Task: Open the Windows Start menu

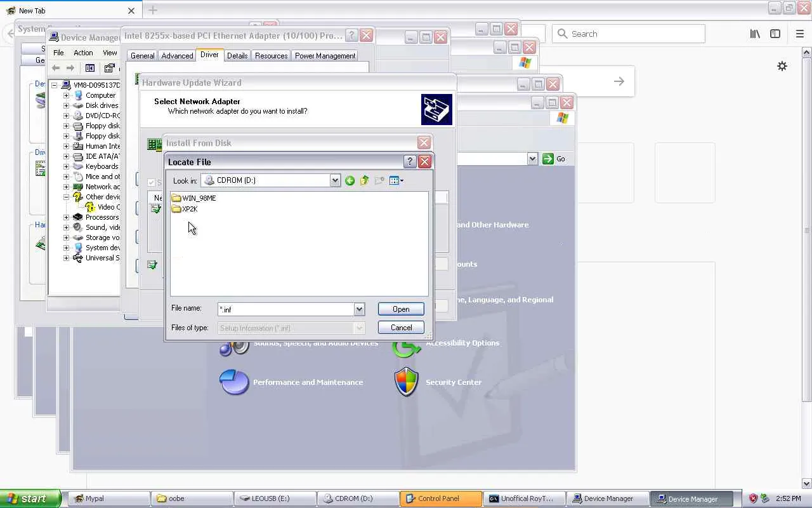Action: 30,498
